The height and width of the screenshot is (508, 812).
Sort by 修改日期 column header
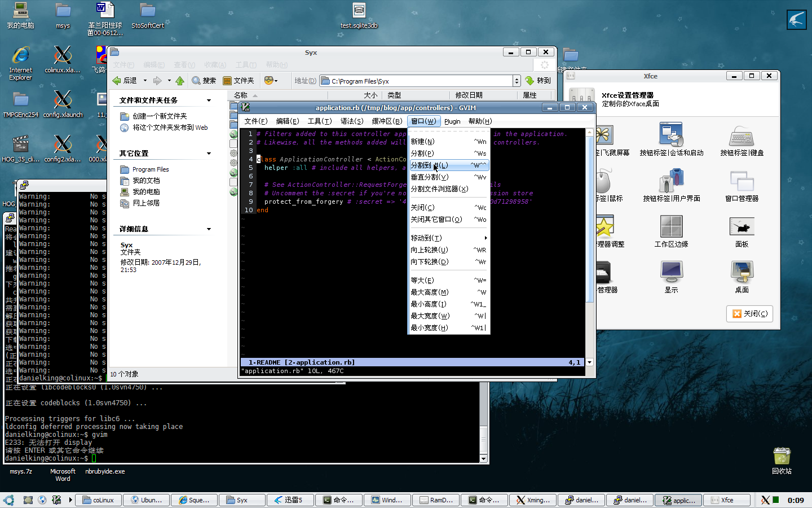click(x=484, y=95)
